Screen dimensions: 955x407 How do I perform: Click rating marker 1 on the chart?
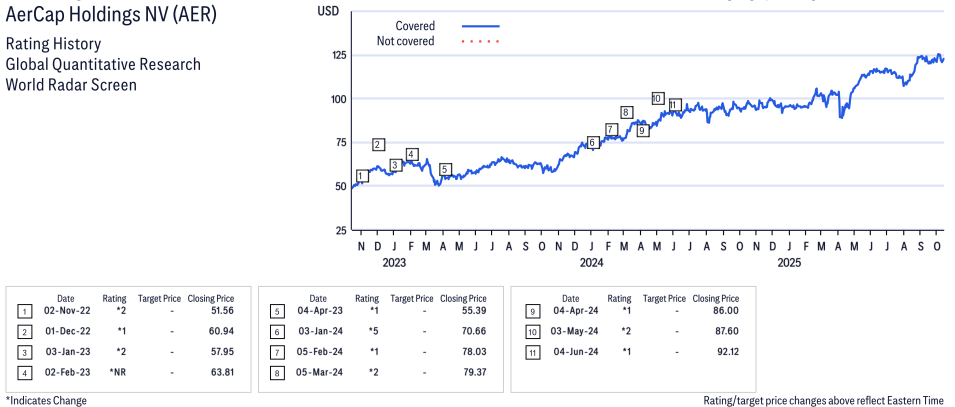click(x=362, y=176)
